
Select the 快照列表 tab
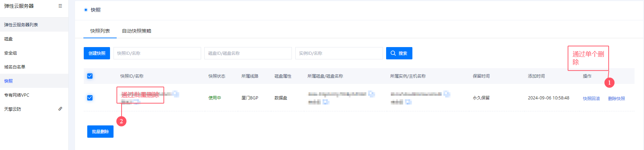click(x=100, y=31)
